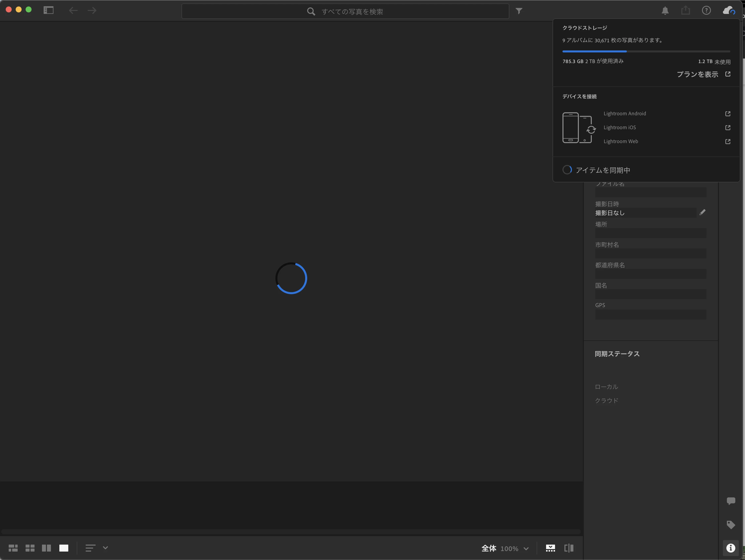
Task: Edit capture date with pencil icon
Action: (702, 212)
